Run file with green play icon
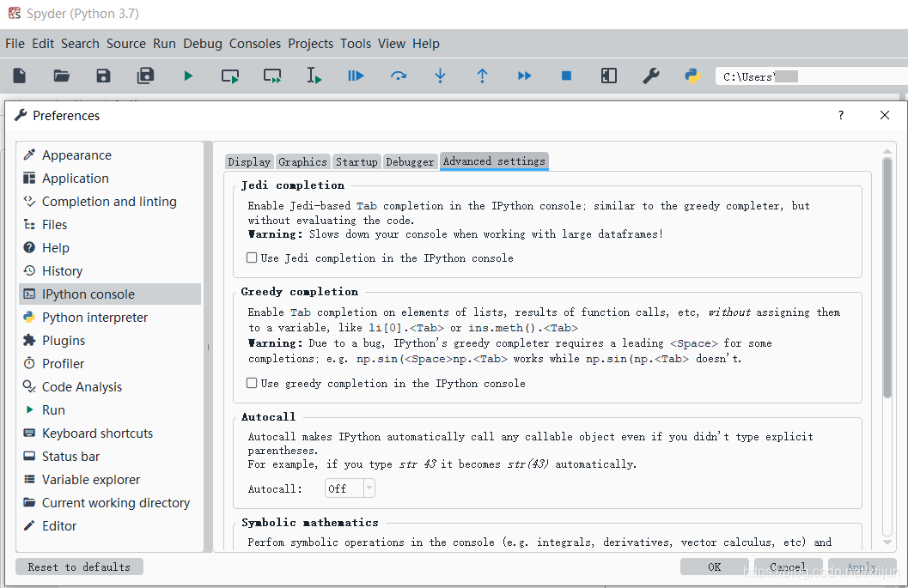 188,76
